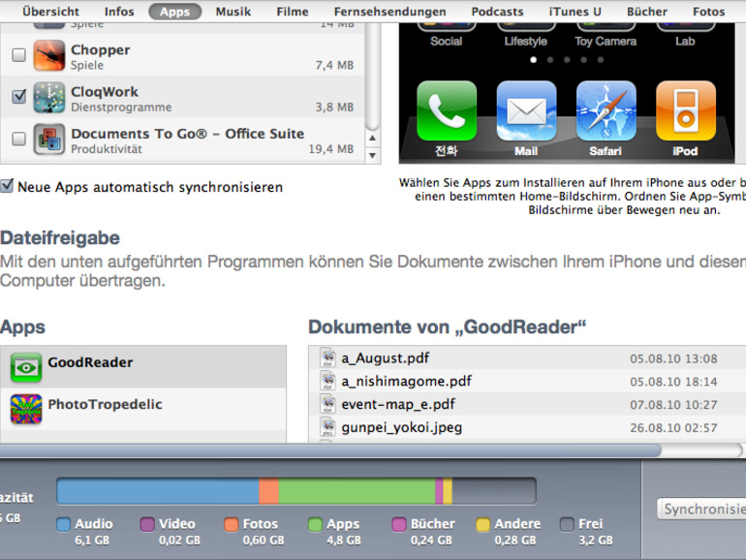This screenshot has height=560, width=746.
Task: Open the Fernsehsendungen tab
Action: click(390, 12)
